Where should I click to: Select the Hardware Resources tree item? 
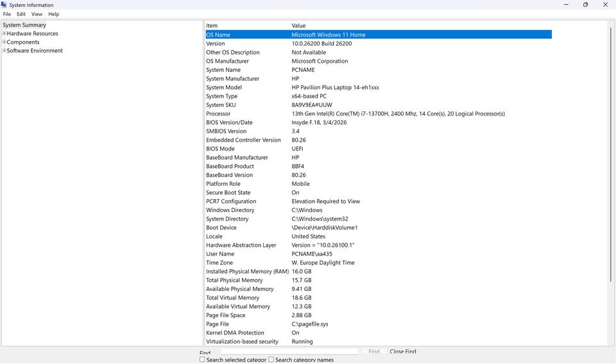click(33, 34)
